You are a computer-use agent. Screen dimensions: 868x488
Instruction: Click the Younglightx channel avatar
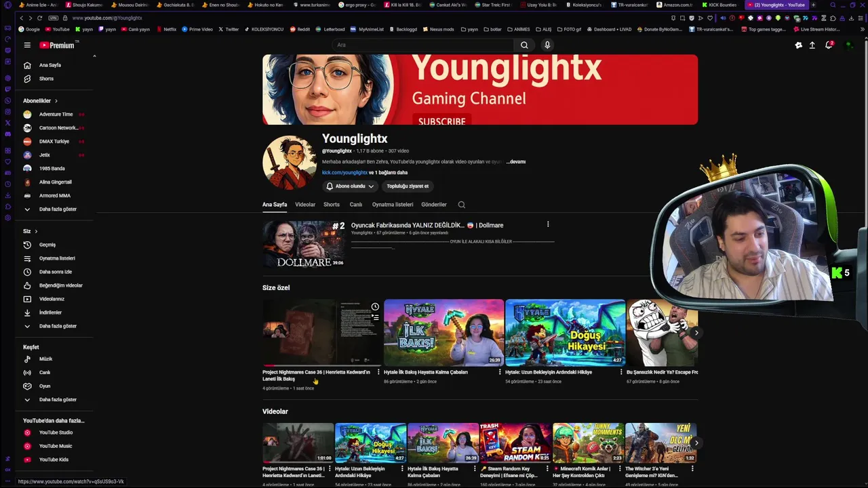click(290, 163)
